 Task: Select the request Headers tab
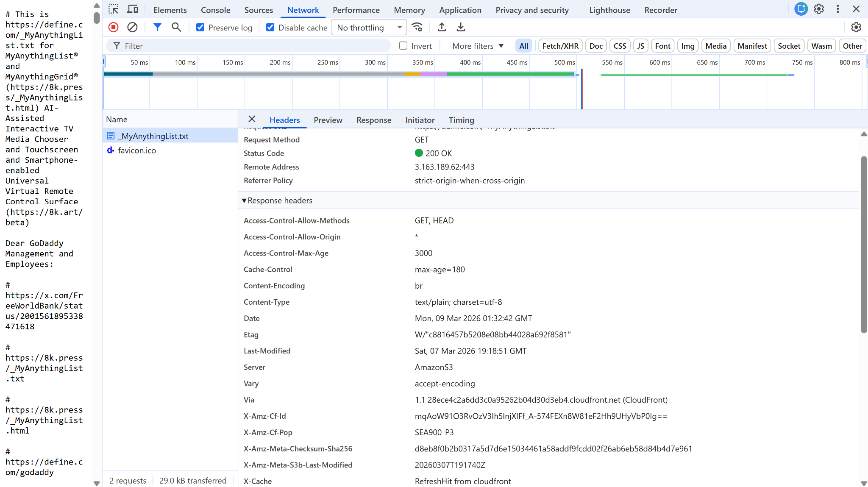coord(285,120)
